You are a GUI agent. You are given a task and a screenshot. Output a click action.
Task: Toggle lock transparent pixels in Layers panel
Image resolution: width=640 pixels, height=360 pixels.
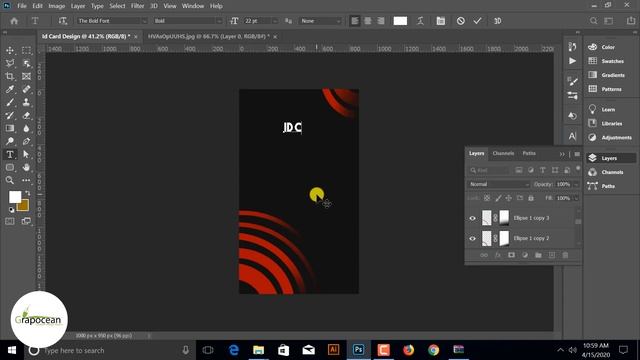point(487,198)
